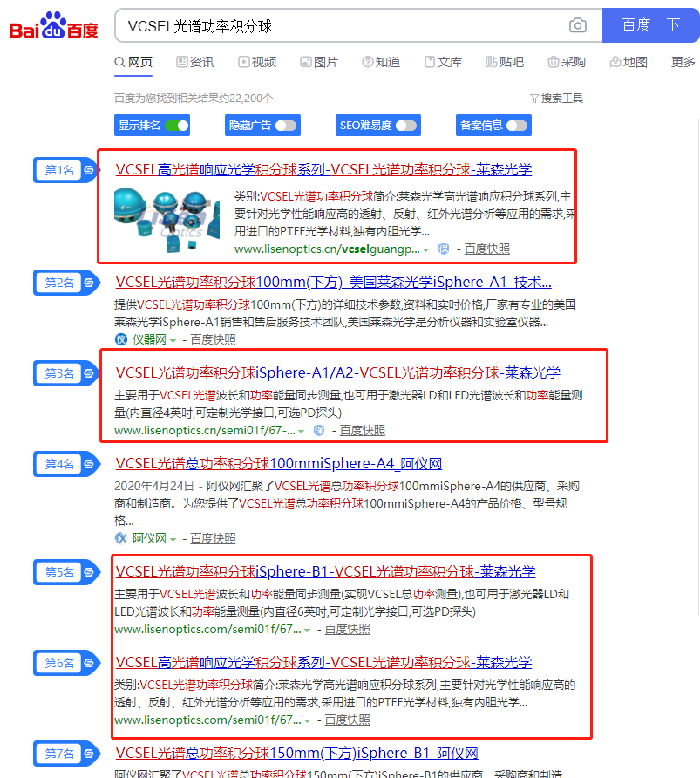Viewport: 700px width, 778px height.
Task: Expand dropdown arrow next to 阿仪网
Action: pyautogui.click(x=173, y=539)
